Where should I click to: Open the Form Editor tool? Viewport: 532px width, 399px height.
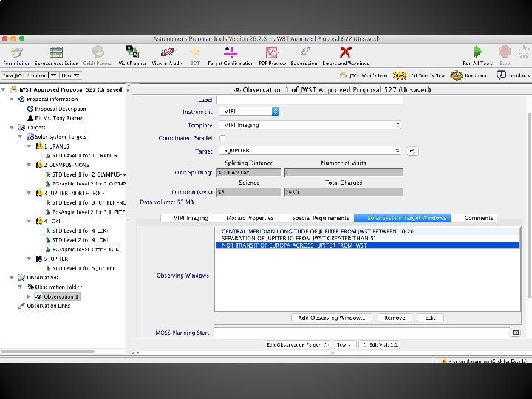(x=16, y=56)
